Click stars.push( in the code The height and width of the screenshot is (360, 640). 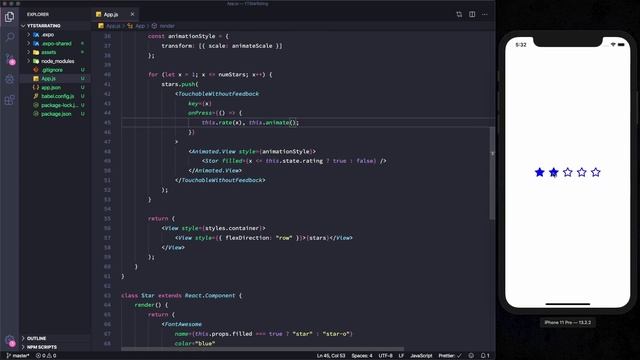click(x=180, y=84)
